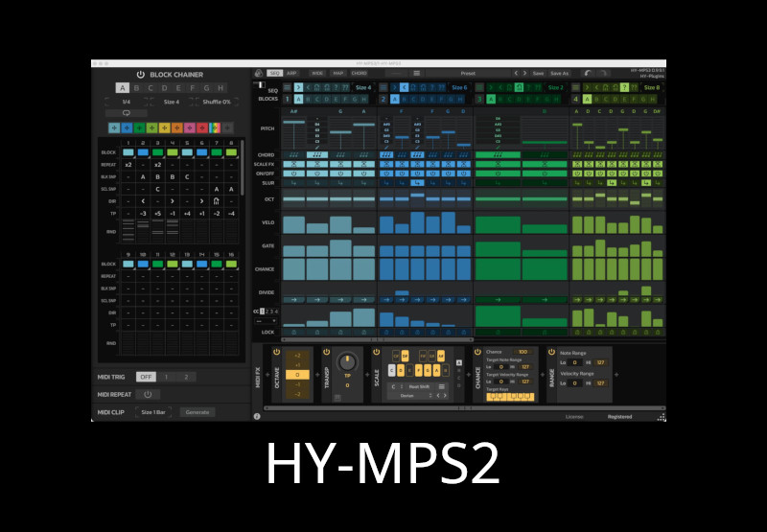Go to previous preset arrow
This screenshot has width=767, height=532.
[x=516, y=74]
